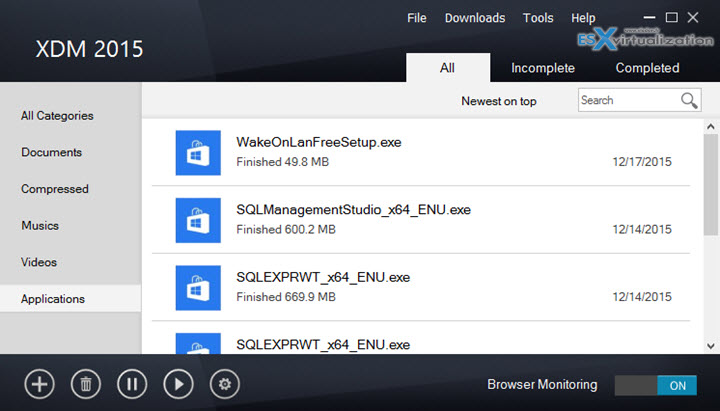Click the WakeOnLanFreeSetup.exe file icon
The image size is (720, 411).
[198, 153]
